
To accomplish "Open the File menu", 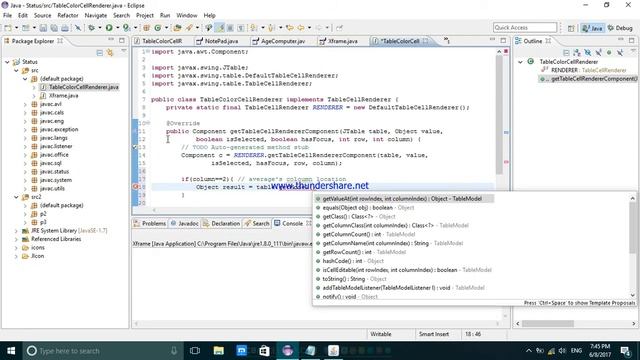I will [7, 16].
